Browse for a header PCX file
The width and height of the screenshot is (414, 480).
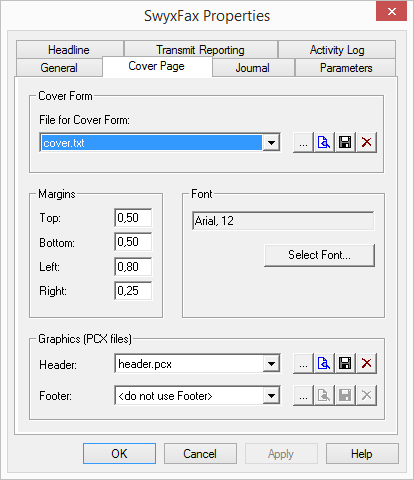pos(303,363)
